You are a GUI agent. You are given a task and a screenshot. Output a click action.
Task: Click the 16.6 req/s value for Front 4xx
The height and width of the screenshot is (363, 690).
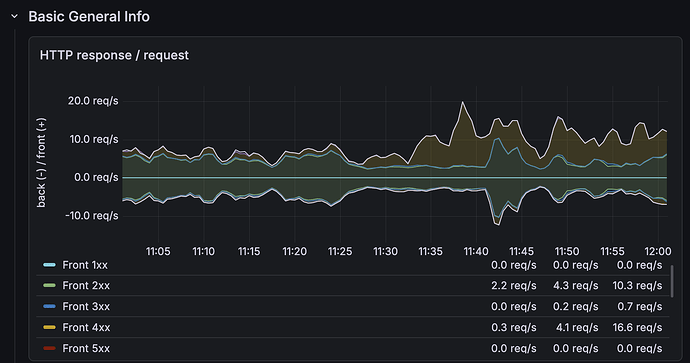[x=637, y=327]
